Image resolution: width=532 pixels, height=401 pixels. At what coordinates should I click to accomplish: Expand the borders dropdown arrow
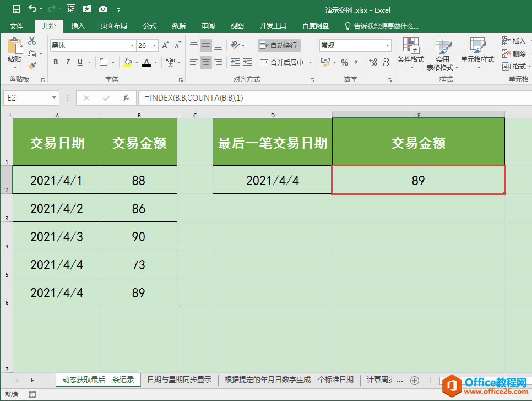pos(113,62)
